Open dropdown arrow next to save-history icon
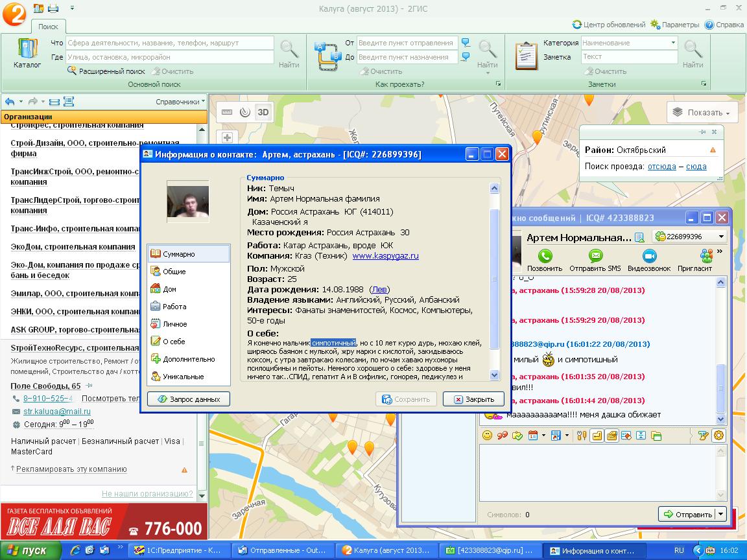747x560 pixels. coord(567,436)
